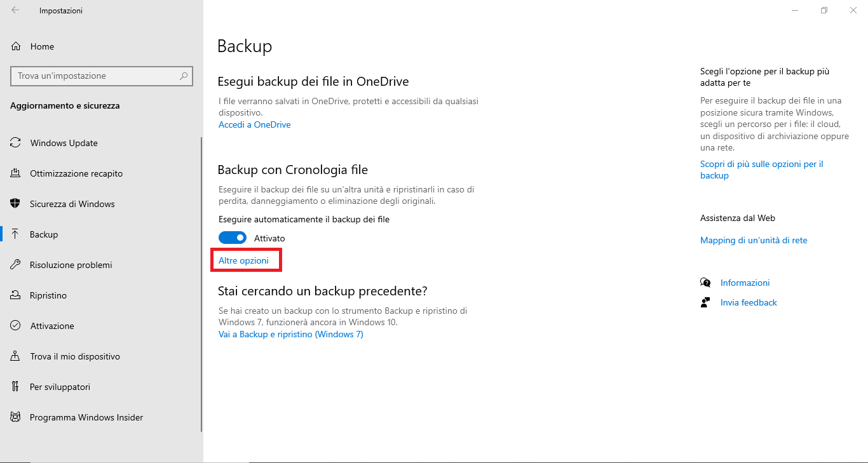The height and width of the screenshot is (463, 868).
Task: Select Attivazione in sidebar
Action: point(52,326)
